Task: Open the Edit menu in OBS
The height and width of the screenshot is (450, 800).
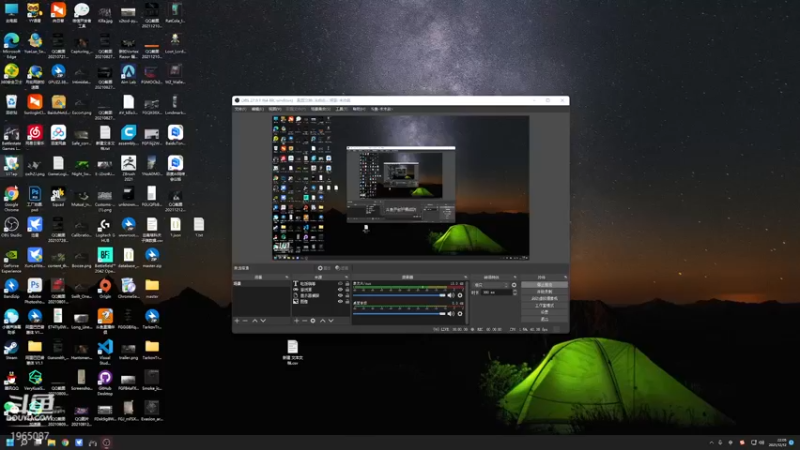Action: coord(258,109)
